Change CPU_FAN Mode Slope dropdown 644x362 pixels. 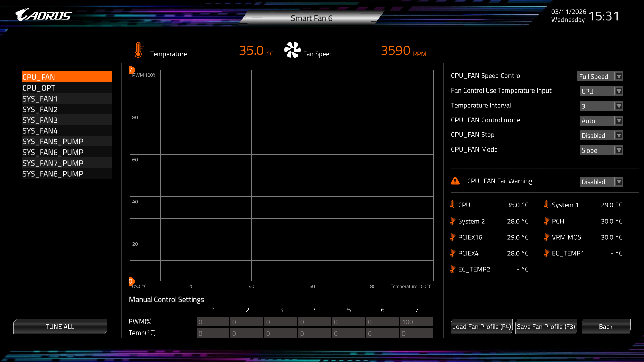[601, 150]
